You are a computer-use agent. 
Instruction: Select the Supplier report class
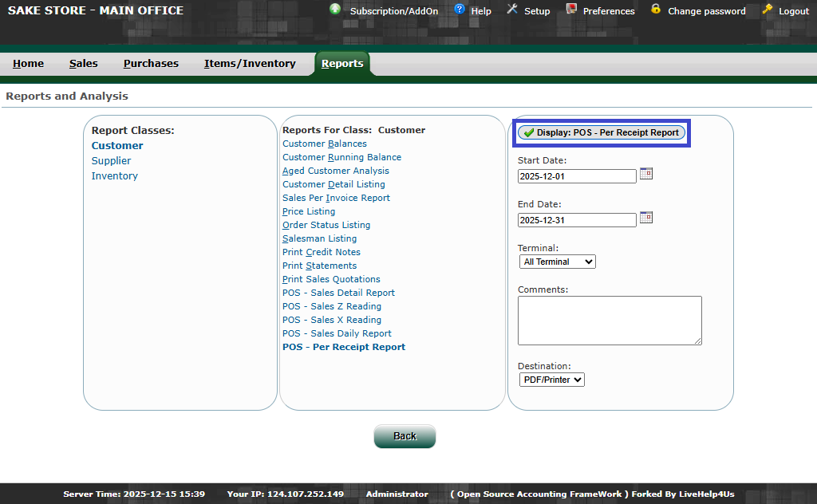[x=111, y=161]
